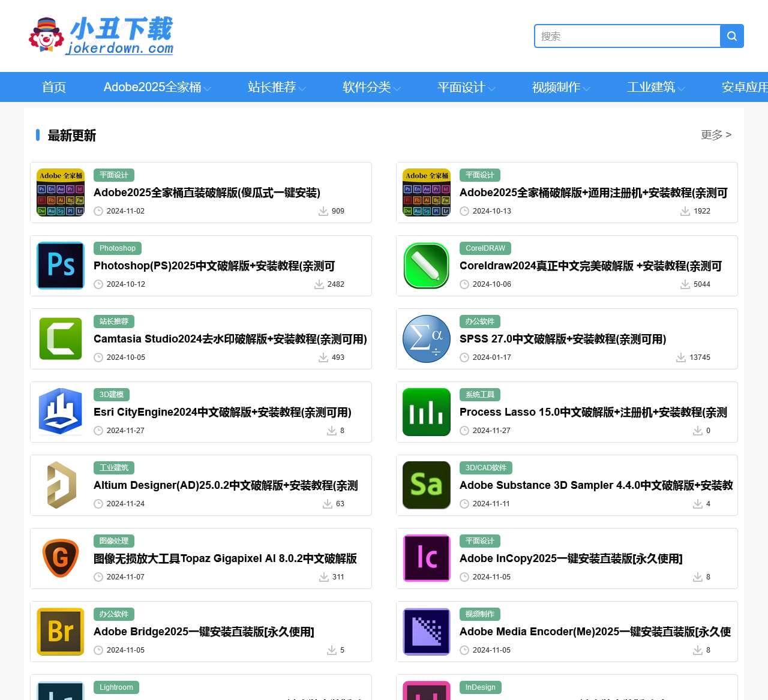Open the Adobe Substance Sampler Sa icon
Viewport: 768px width, 700px height.
[427, 485]
